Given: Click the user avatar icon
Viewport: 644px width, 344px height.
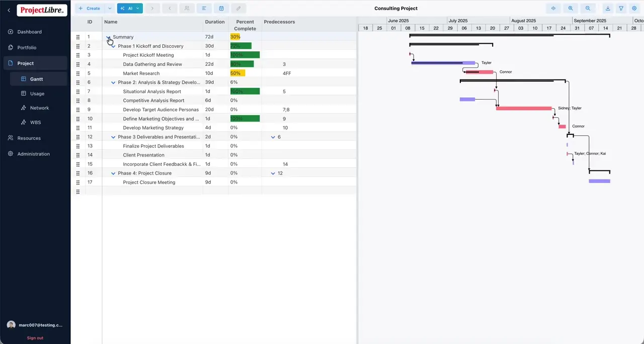Looking at the screenshot, I should tap(11, 325).
